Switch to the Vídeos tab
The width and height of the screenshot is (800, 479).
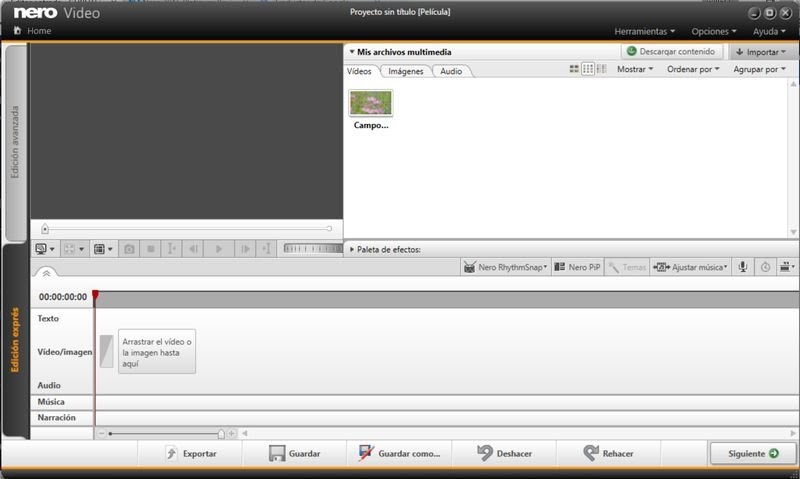360,71
